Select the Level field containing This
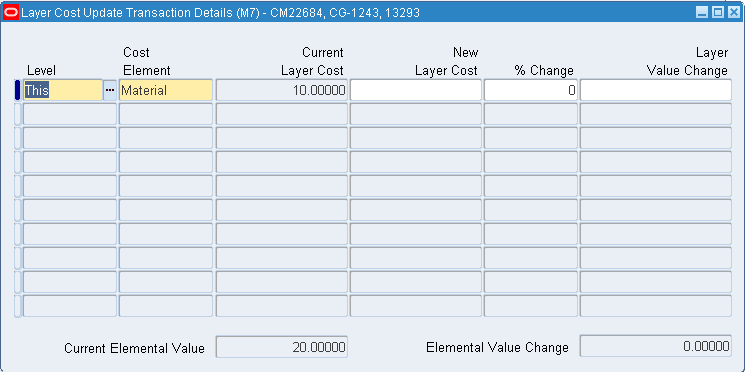The width and height of the screenshot is (745, 372). 63,90
